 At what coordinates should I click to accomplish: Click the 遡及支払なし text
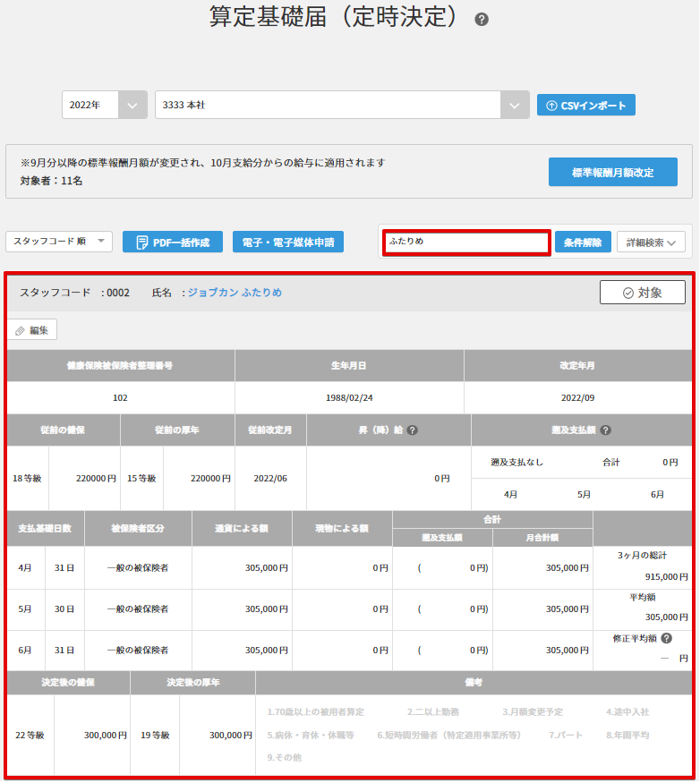[x=516, y=463]
